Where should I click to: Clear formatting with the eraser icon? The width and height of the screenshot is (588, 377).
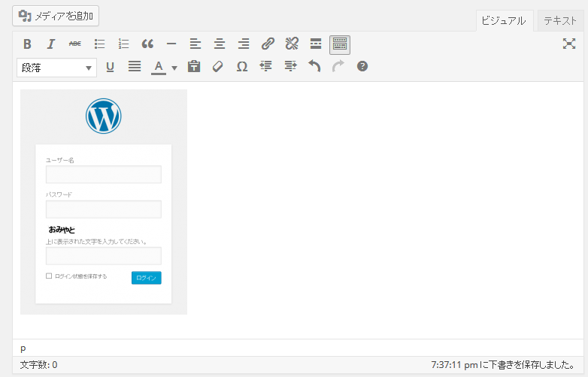[x=218, y=67]
